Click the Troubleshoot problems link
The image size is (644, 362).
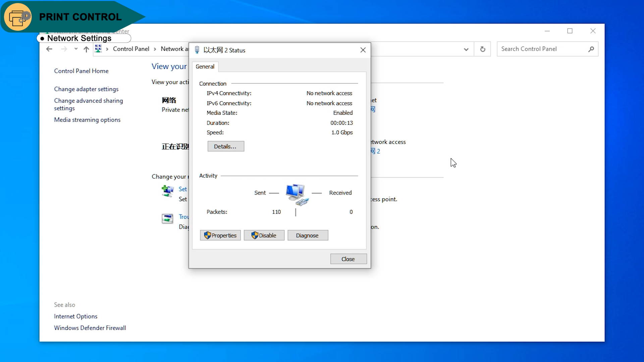click(x=183, y=217)
